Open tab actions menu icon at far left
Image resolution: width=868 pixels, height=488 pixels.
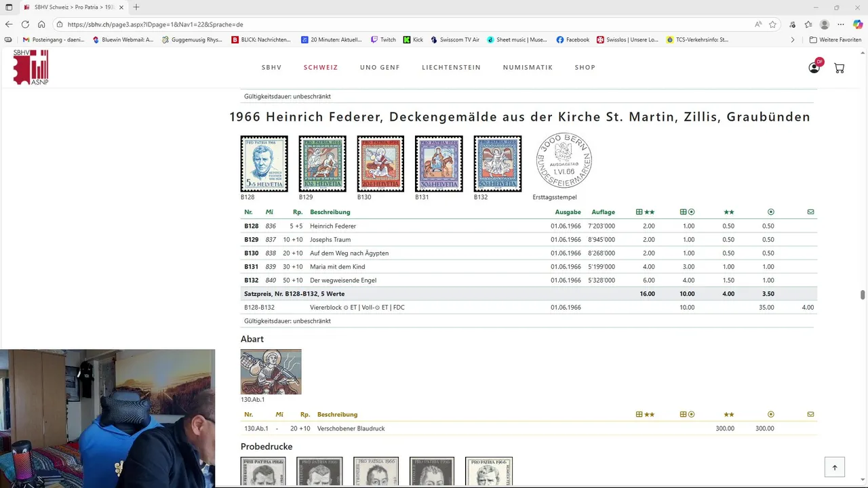pos(8,7)
